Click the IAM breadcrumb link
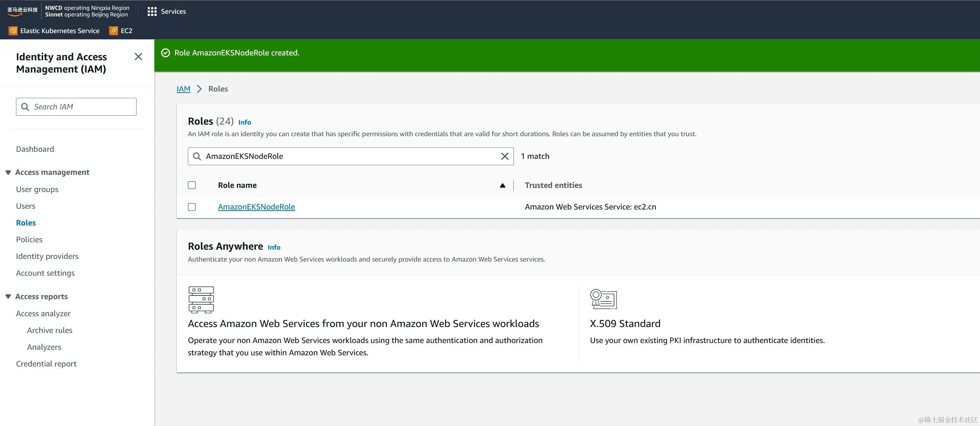This screenshot has height=426, width=980. tap(183, 89)
